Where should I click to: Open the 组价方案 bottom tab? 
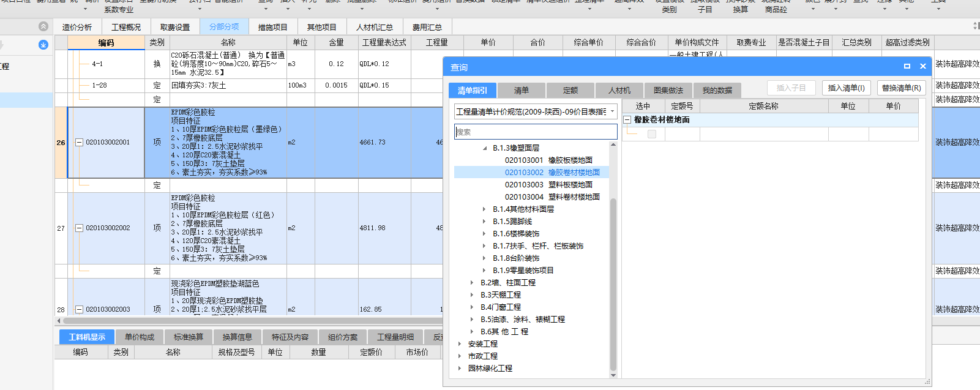tap(343, 337)
